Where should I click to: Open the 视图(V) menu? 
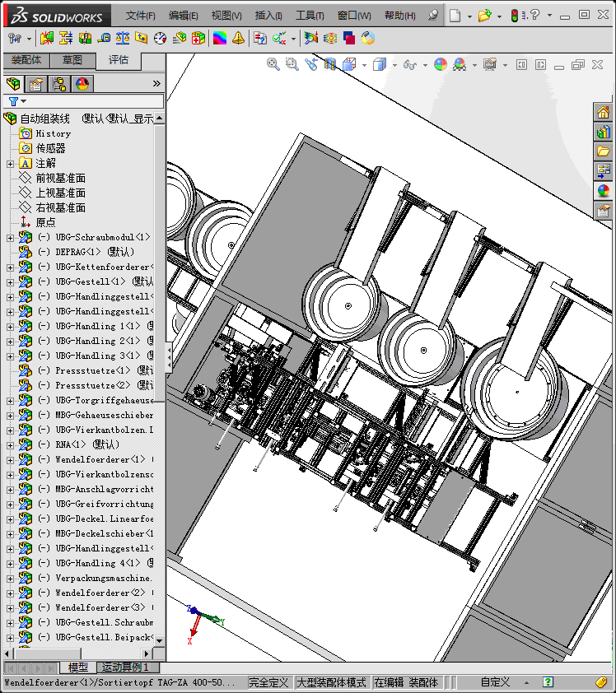pyautogui.click(x=226, y=16)
